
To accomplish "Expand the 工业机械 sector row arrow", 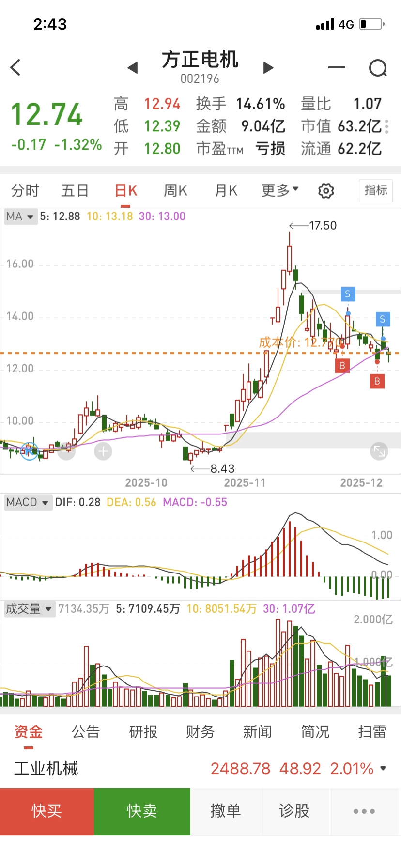I will coord(383,768).
